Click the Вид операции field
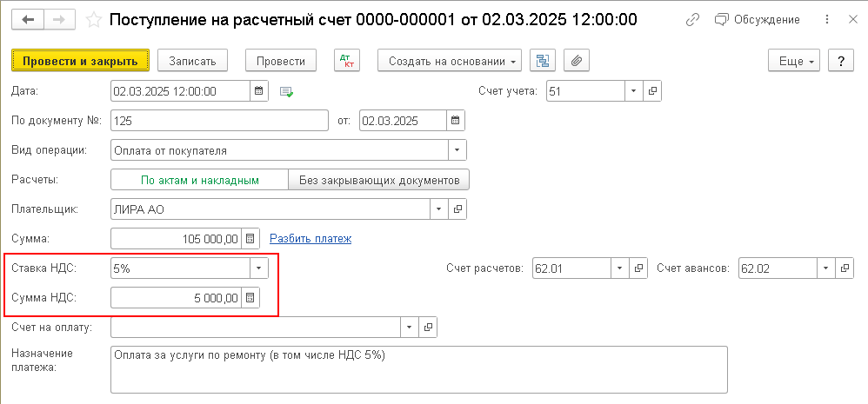 pos(280,150)
